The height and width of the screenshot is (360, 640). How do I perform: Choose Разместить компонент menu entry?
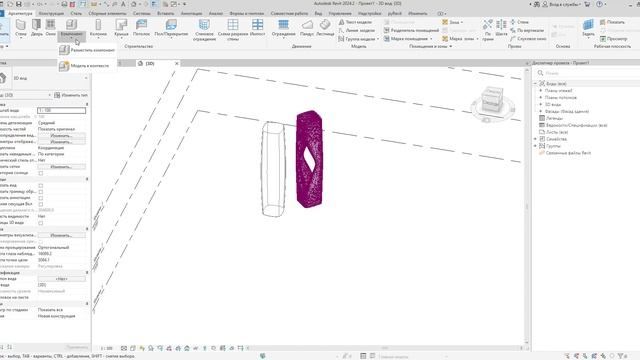click(x=87, y=50)
